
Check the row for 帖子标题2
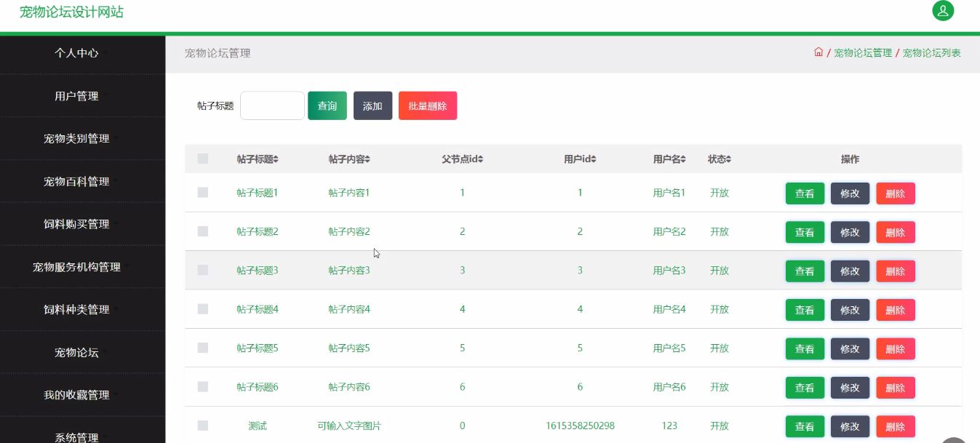coord(203,231)
